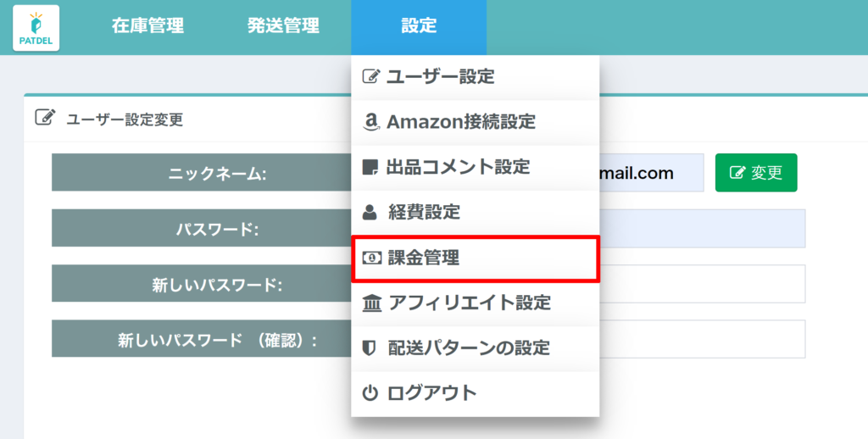Click the money bill icon for 課金管理
The width and height of the screenshot is (868, 439).
[x=371, y=258]
